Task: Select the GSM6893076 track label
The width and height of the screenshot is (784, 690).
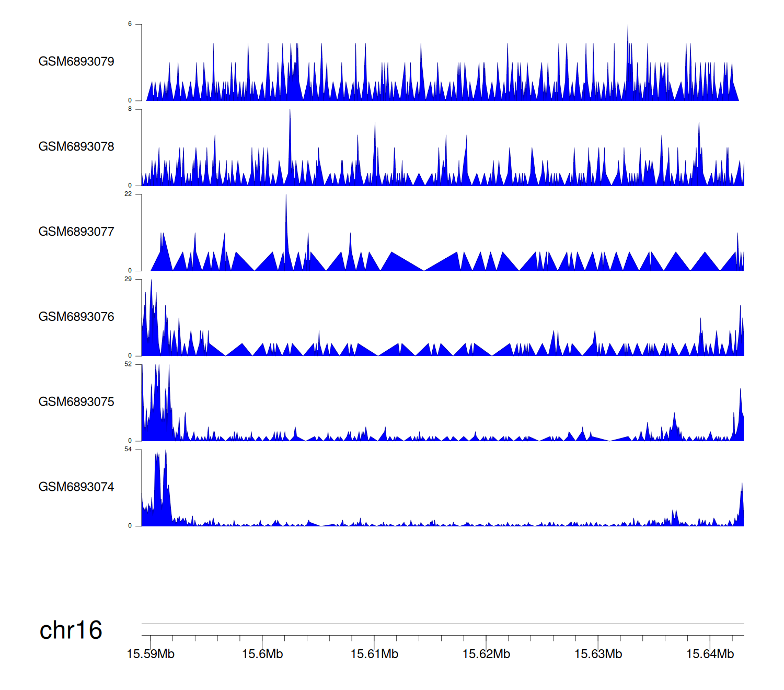Action: (x=76, y=317)
